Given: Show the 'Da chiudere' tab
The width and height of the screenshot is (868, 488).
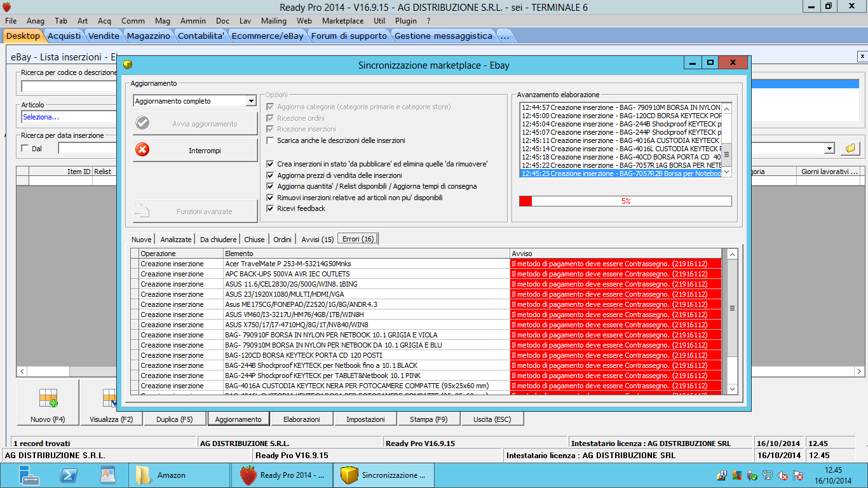Looking at the screenshot, I should tap(218, 240).
